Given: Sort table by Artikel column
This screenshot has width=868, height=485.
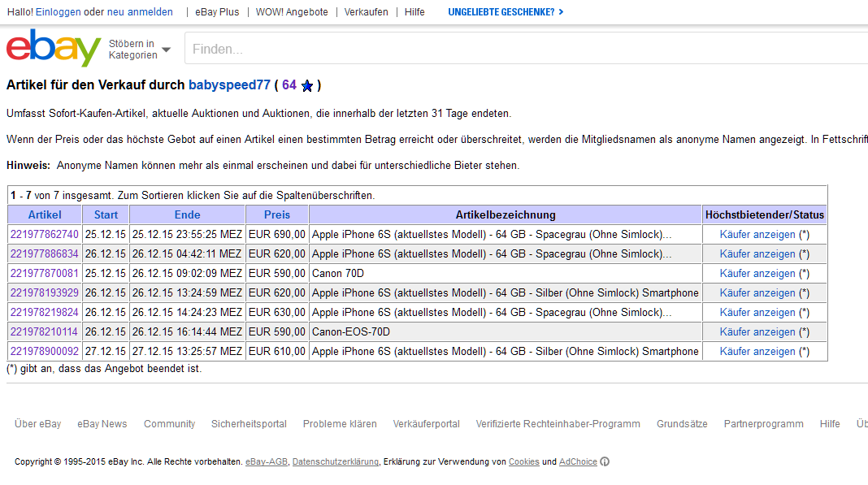Looking at the screenshot, I should (x=45, y=214).
